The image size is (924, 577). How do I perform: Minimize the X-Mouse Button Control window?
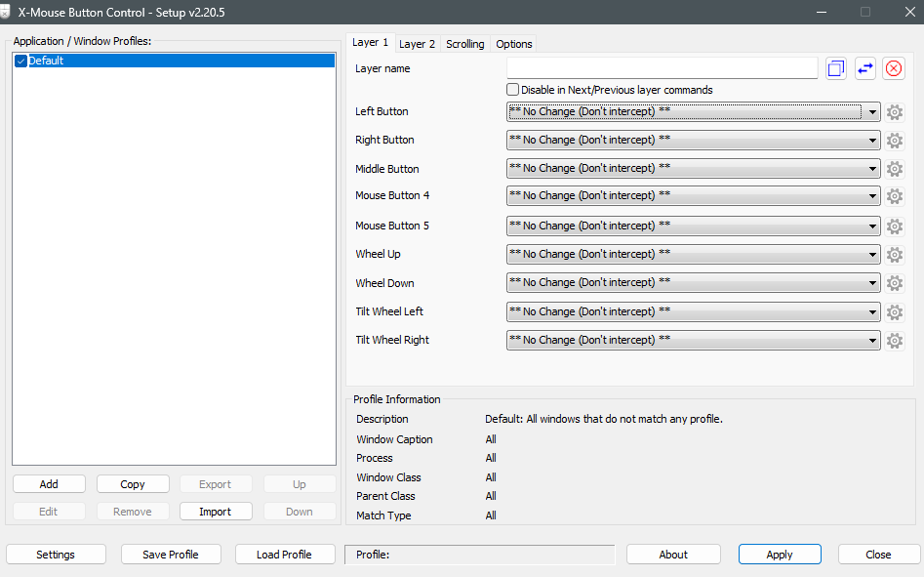click(x=822, y=12)
